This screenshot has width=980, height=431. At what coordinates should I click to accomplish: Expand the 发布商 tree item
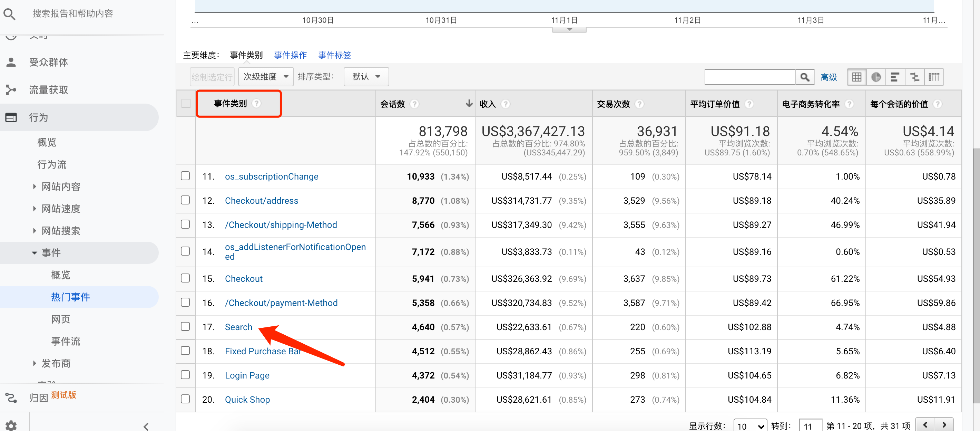(x=35, y=363)
